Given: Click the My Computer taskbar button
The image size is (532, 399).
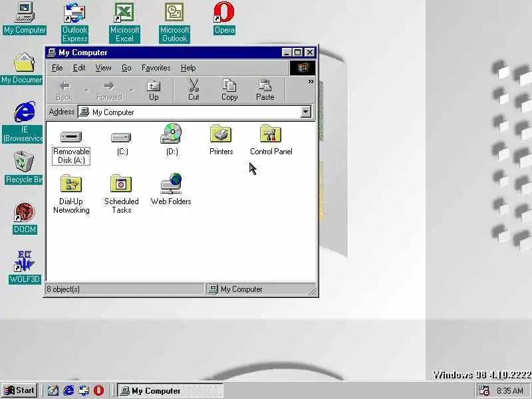Looking at the screenshot, I should (170, 390).
